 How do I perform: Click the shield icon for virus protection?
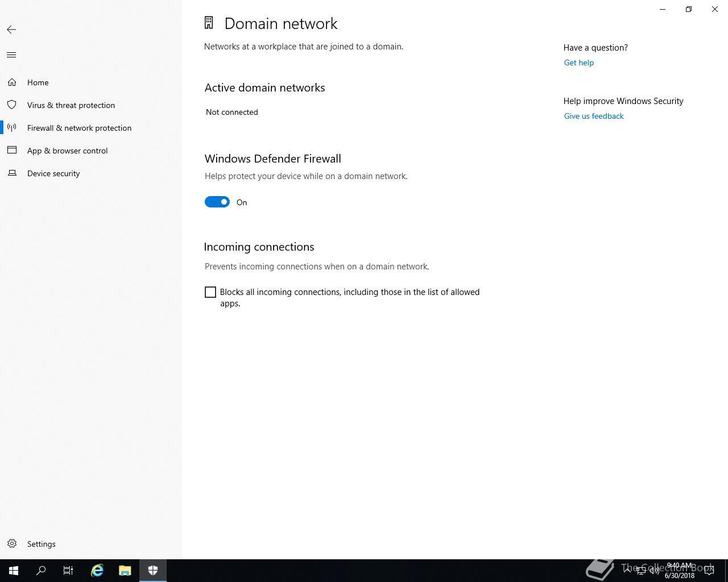pyautogui.click(x=12, y=105)
